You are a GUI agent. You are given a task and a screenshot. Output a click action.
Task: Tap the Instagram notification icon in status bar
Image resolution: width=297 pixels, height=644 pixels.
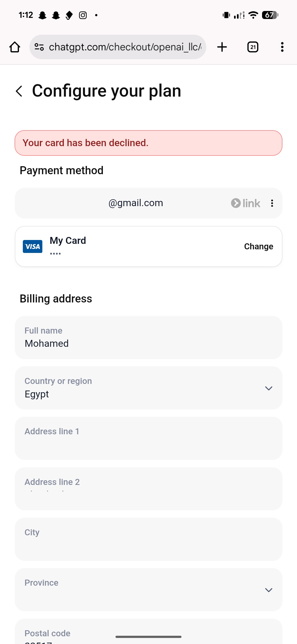[x=83, y=15]
